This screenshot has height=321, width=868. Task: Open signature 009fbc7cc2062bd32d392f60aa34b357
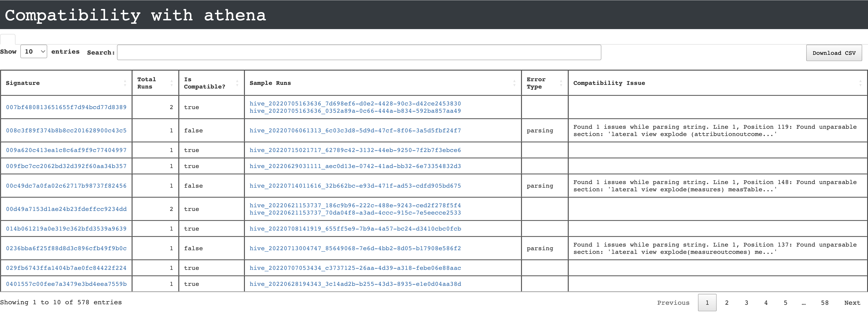(66, 166)
